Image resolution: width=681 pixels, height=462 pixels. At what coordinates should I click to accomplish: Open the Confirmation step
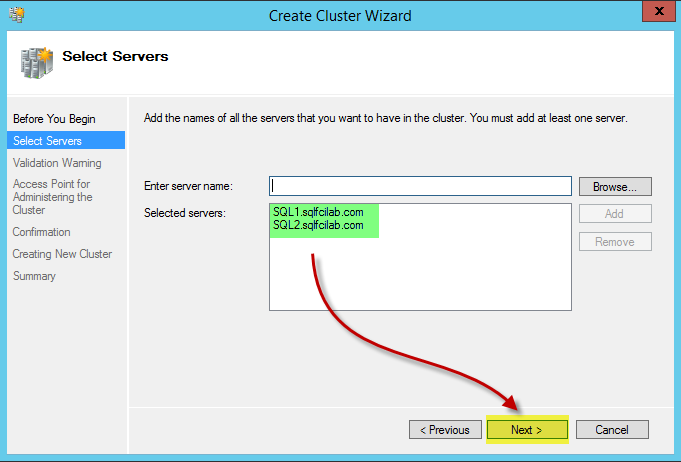[x=41, y=232]
